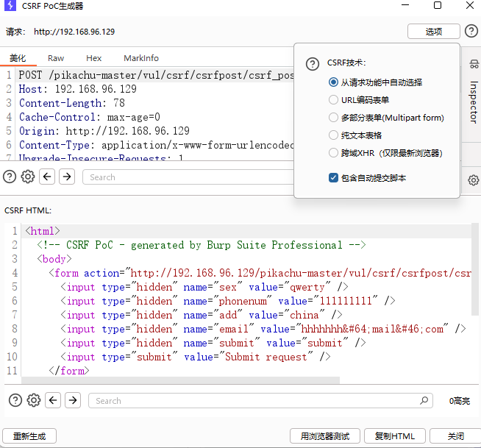Click the <html> line in CSRF HTML
The image size is (481, 448).
tap(43, 231)
